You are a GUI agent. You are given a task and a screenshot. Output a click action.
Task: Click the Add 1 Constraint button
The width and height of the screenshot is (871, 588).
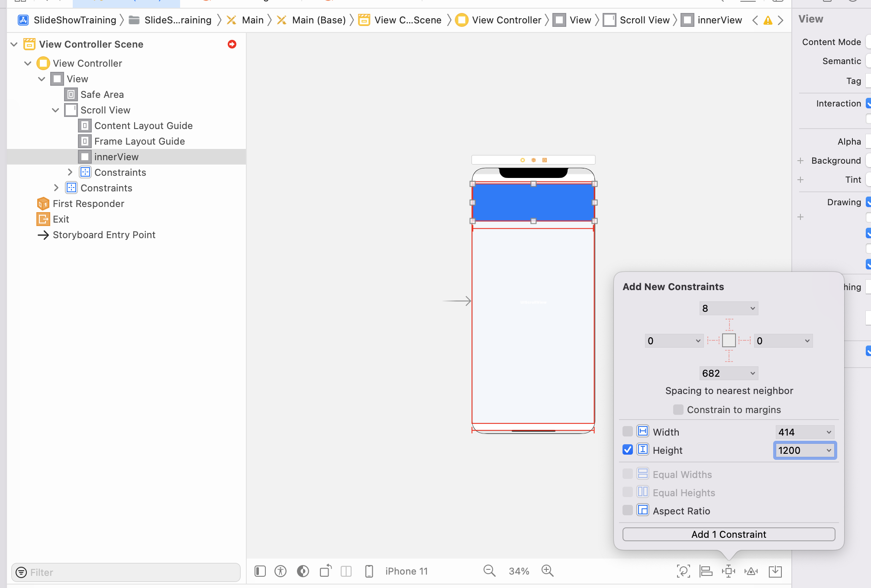(x=729, y=534)
